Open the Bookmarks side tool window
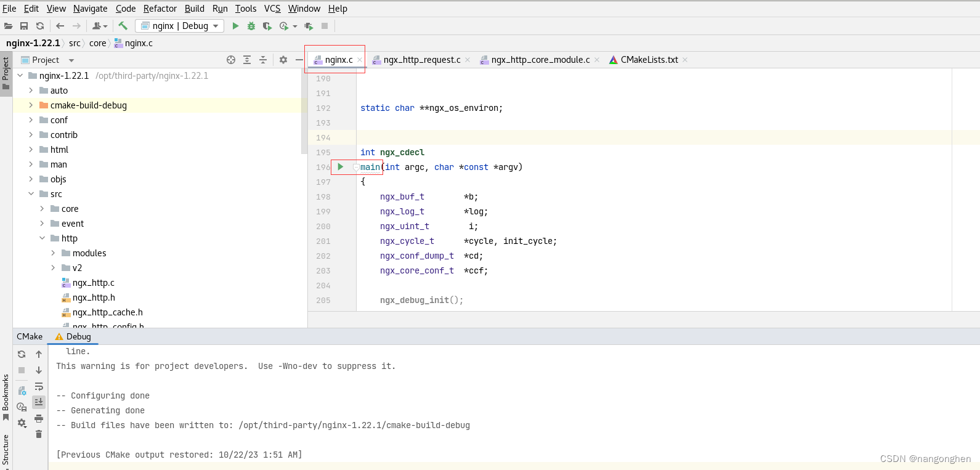The image size is (980, 470). tap(6, 397)
